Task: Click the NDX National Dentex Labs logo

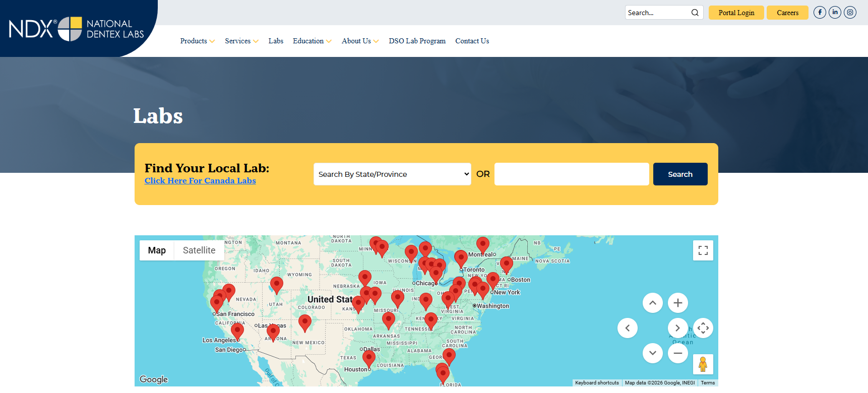Action: point(77,29)
